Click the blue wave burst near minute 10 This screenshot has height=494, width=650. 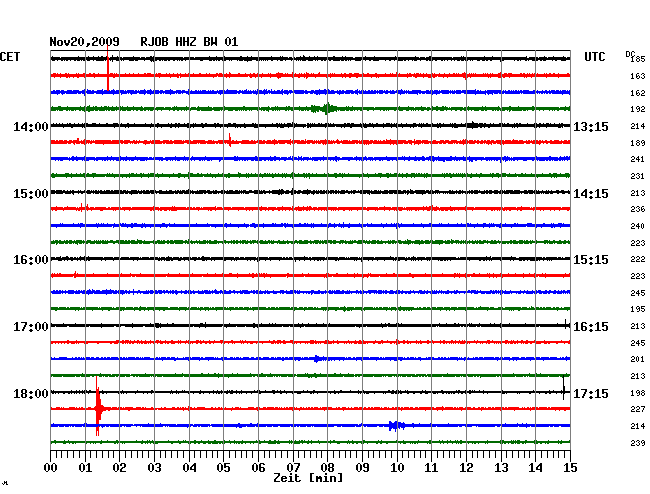(x=397, y=426)
